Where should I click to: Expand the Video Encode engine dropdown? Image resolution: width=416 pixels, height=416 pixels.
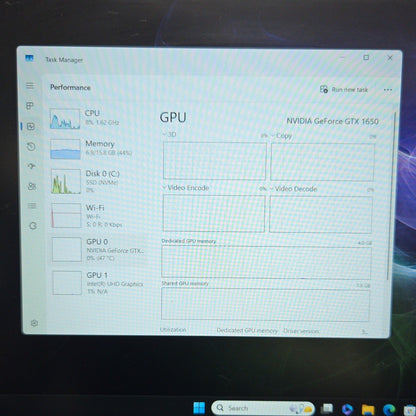coord(186,188)
